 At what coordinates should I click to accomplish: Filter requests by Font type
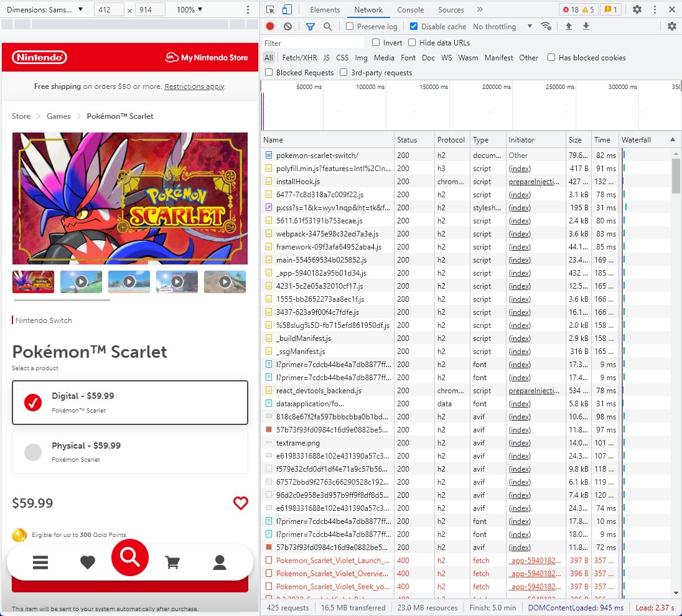(x=408, y=57)
